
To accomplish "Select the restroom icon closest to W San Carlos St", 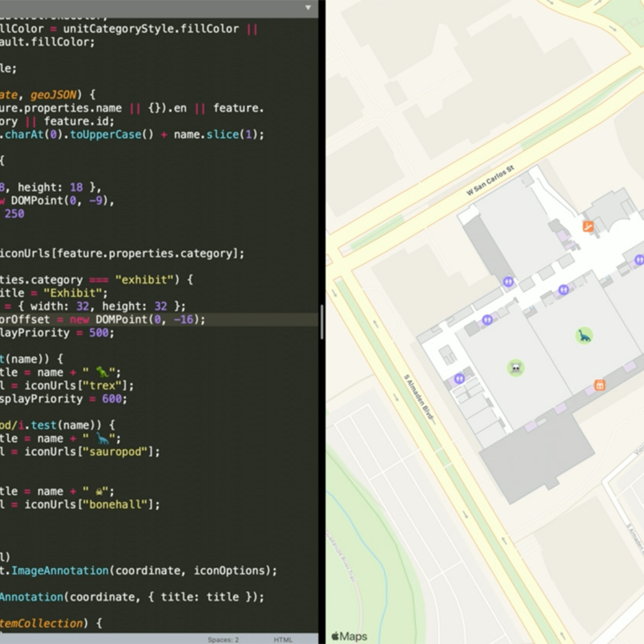I will coord(507,281).
